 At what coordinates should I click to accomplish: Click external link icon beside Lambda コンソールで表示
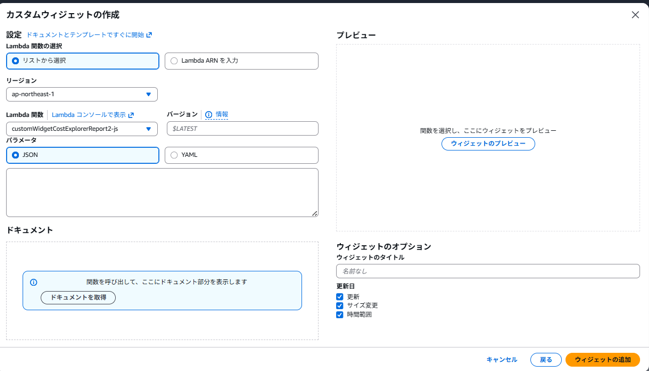[131, 115]
